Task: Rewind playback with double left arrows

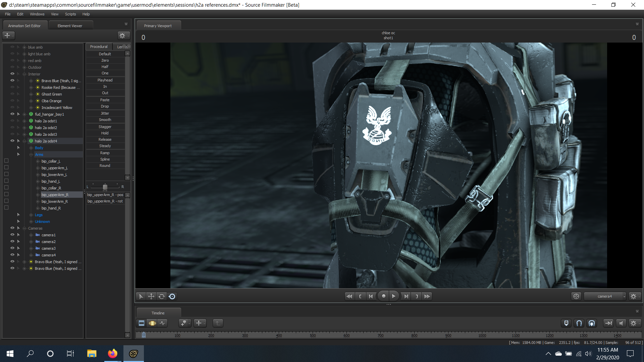Action: (x=349, y=296)
